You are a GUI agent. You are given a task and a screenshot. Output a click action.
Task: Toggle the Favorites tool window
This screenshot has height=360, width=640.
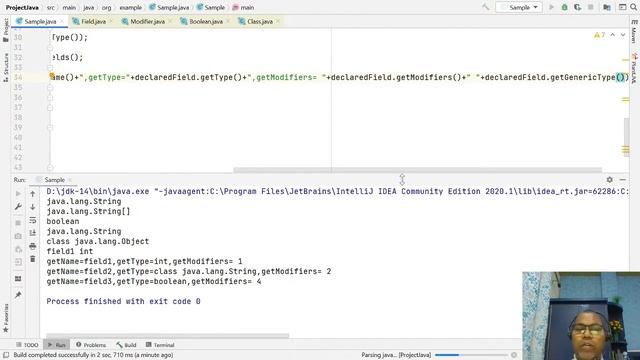[x=5, y=318]
